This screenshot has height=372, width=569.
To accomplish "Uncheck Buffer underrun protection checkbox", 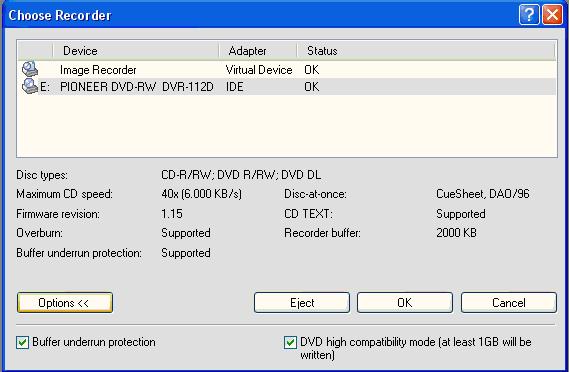I will coord(22,342).
